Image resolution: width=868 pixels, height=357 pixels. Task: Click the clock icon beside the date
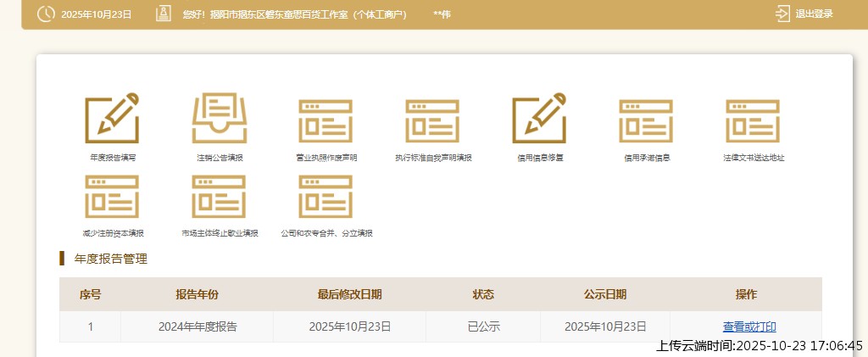[x=46, y=14]
